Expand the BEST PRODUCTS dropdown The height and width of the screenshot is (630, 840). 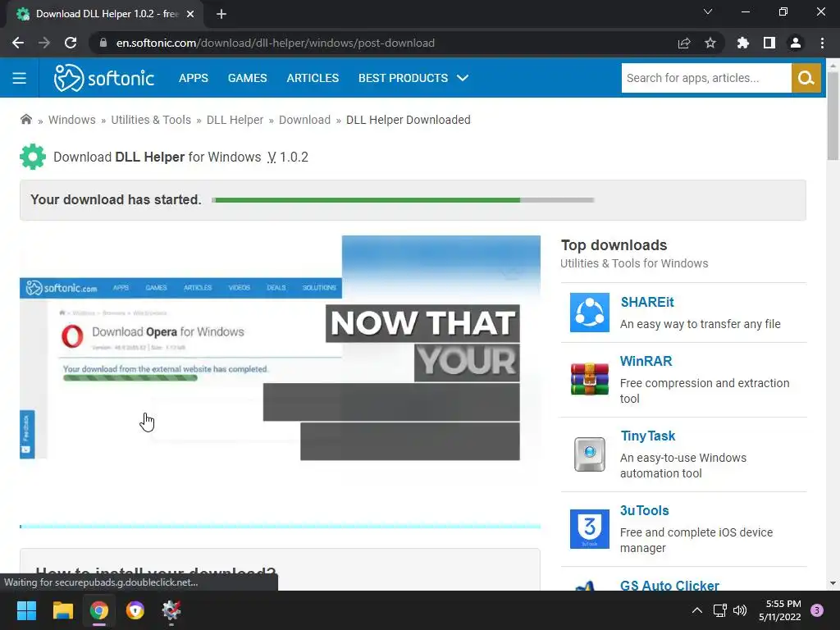coord(413,78)
